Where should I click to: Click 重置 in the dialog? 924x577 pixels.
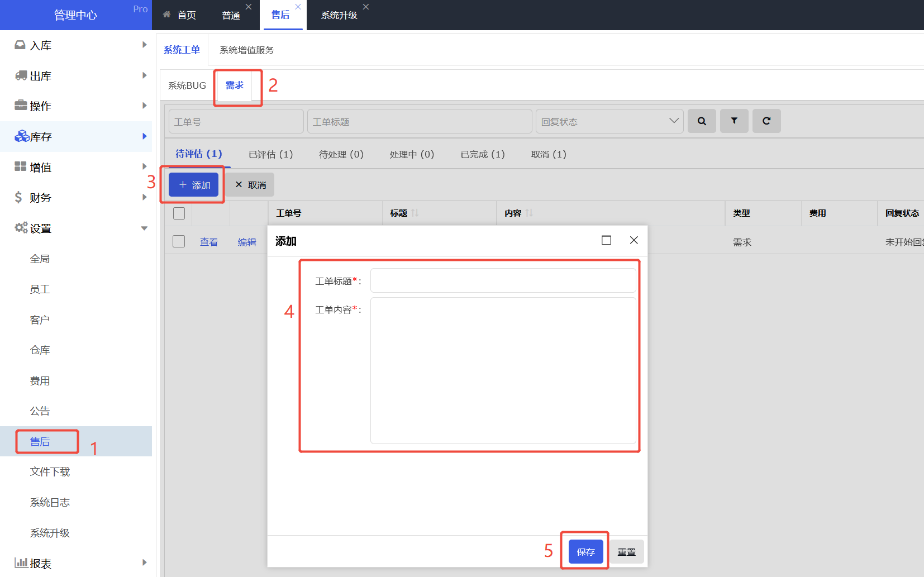626,552
